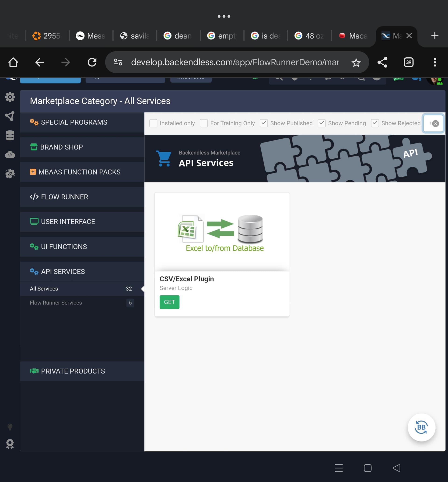Image resolution: width=448 pixels, height=482 pixels.
Task: Switch to the Maca browser tab
Action: tap(353, 36)
